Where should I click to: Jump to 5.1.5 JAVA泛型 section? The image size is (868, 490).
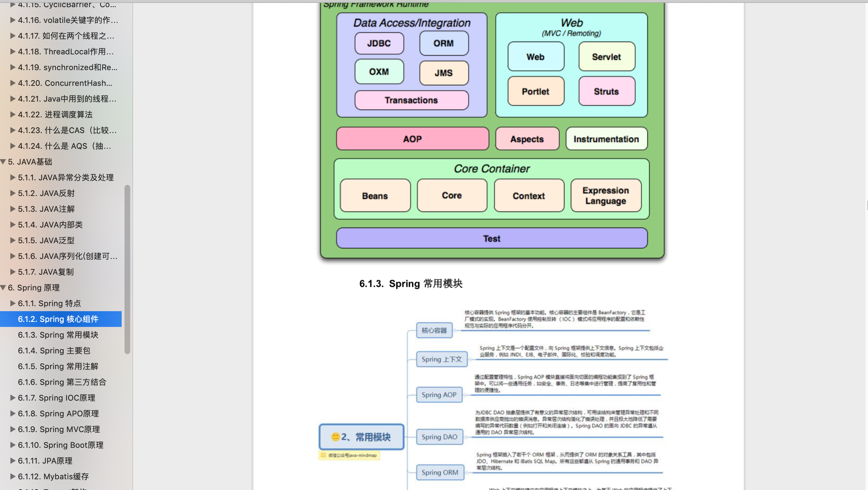46,240
